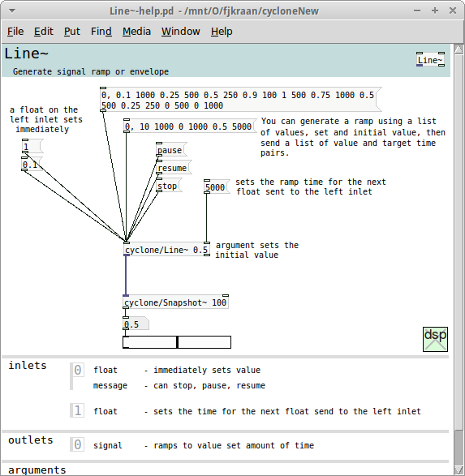Click the vertical scrollbar thumb
This screenshot has height=476, width=465.
point(459,242)
